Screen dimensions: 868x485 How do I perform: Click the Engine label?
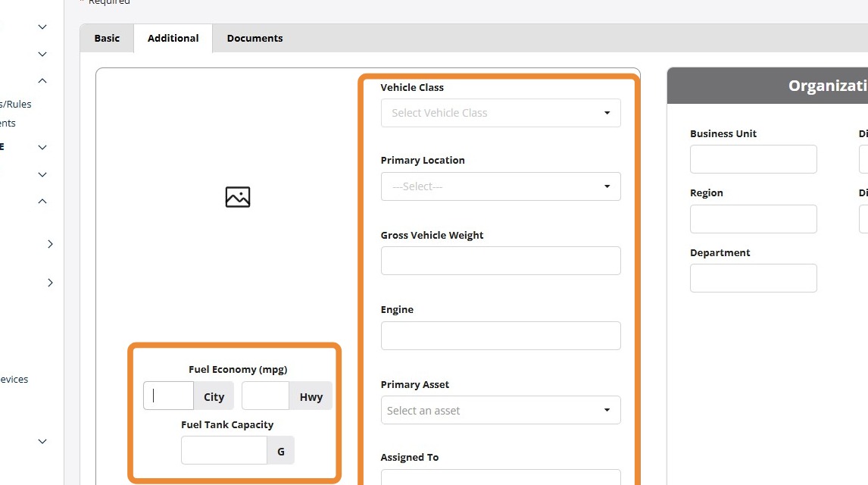(397, 309)
